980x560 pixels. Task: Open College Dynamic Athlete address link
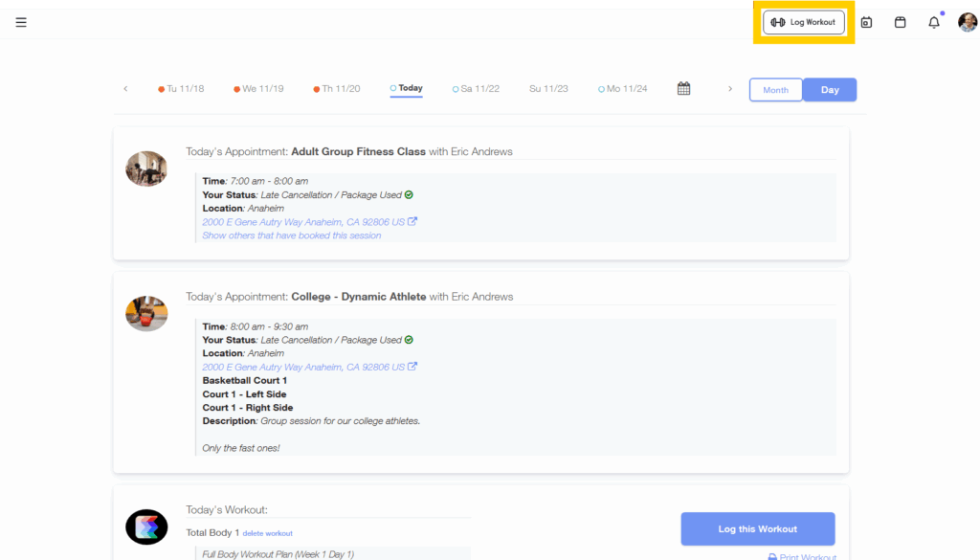303,367
